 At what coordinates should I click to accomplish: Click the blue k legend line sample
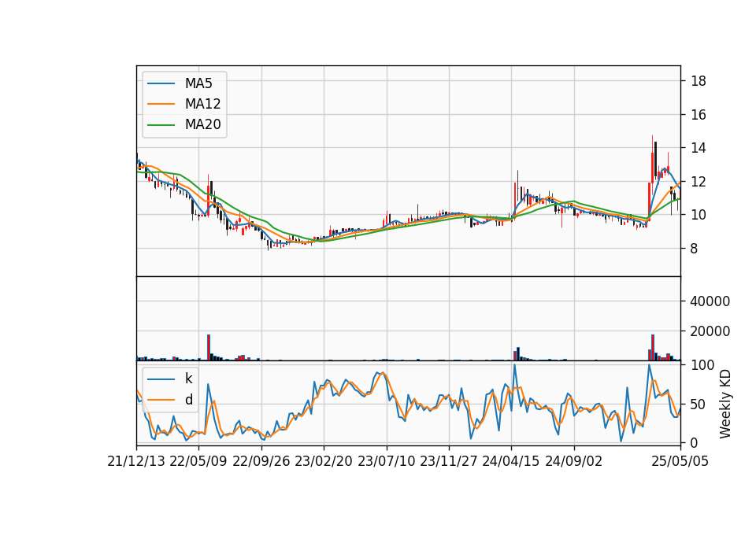(161, 379)
